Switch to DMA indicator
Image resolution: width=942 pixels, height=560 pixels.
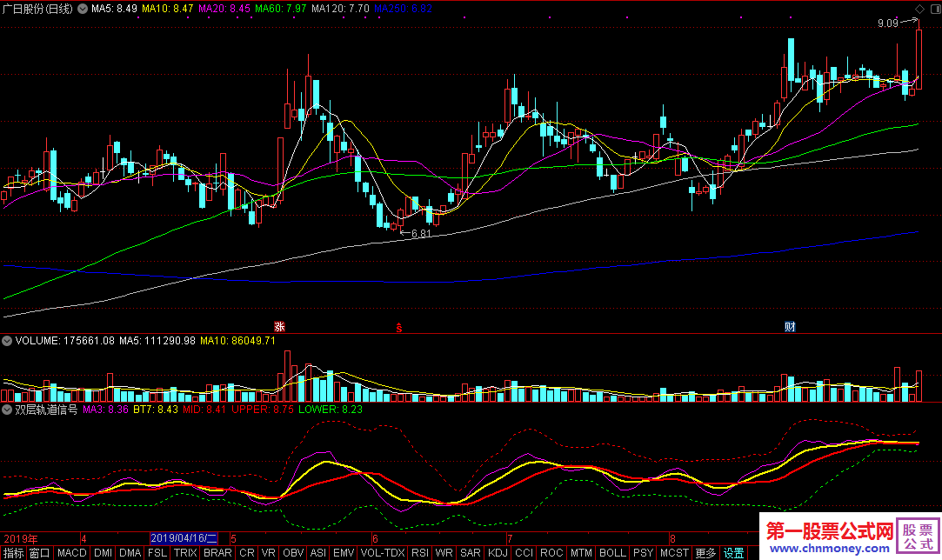point(130,553)
